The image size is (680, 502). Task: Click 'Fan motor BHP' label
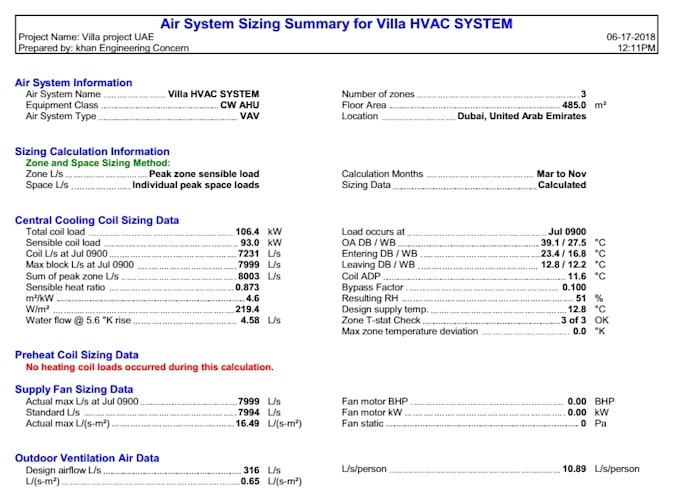(375, 401)
